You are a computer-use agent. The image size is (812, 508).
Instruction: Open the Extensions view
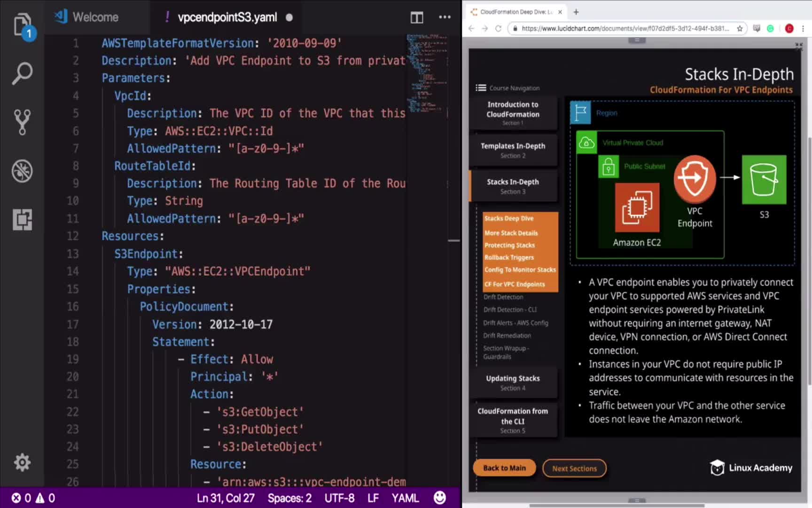[22, 219]
